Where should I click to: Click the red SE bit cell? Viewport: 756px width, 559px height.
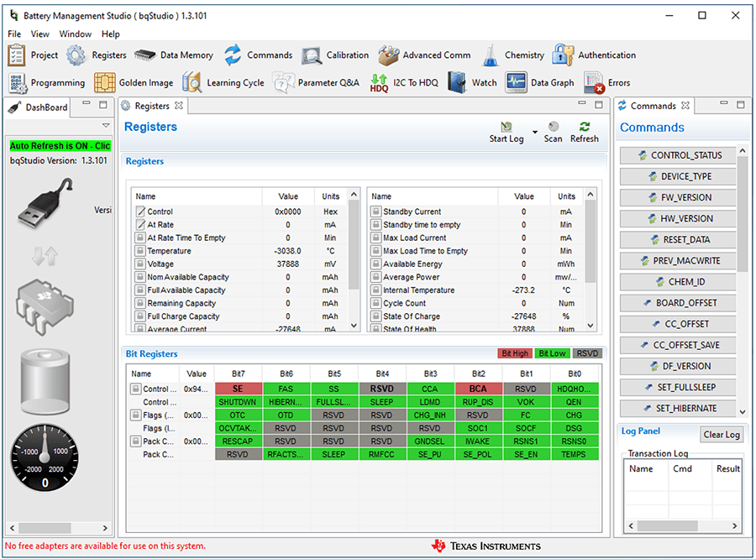[239, 389]
